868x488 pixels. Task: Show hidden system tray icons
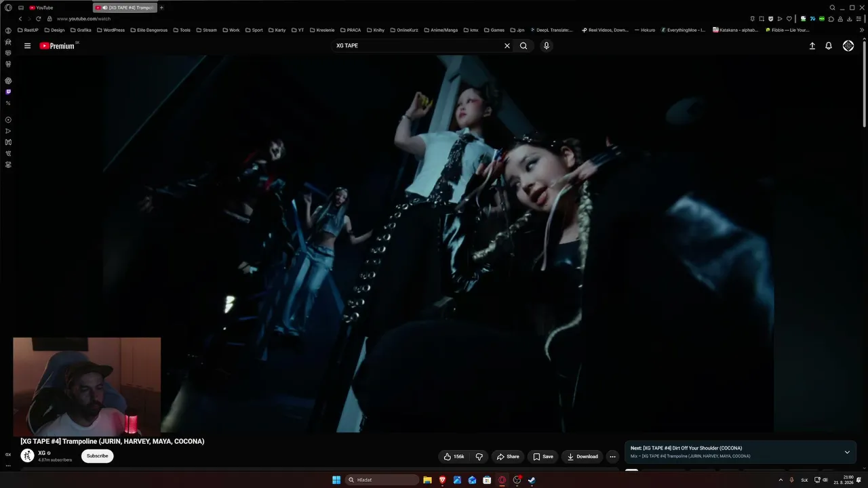click(781, 480)
